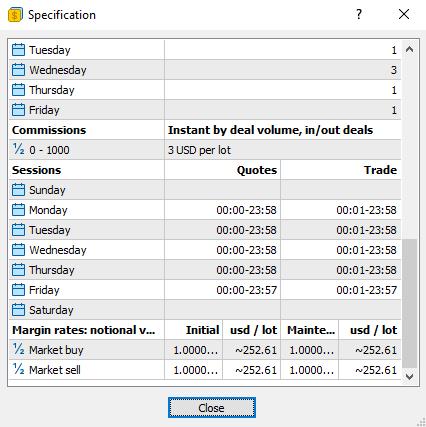Select Monday quotes time 00:00-23:58

pyautogui.click(x=246, y=210)
